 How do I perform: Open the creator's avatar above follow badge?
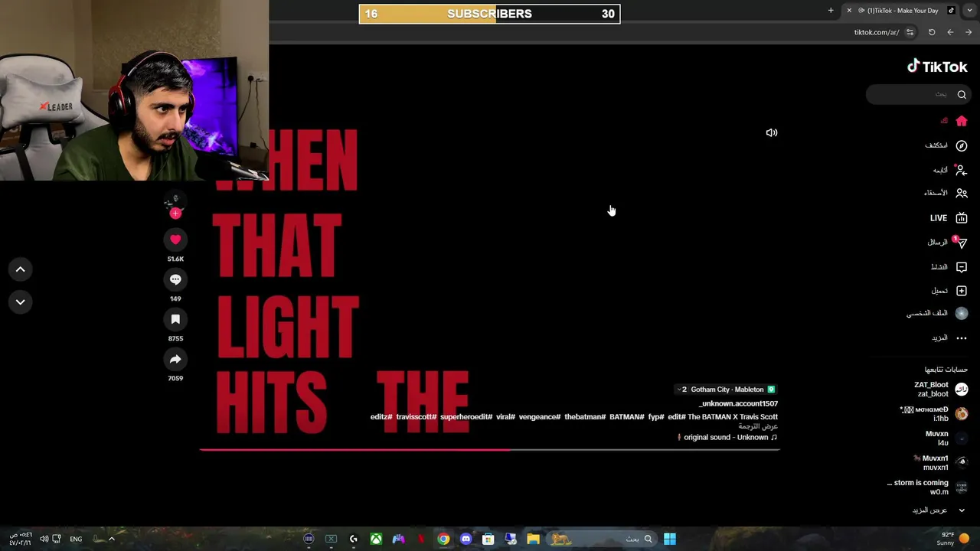click(175, 201)
